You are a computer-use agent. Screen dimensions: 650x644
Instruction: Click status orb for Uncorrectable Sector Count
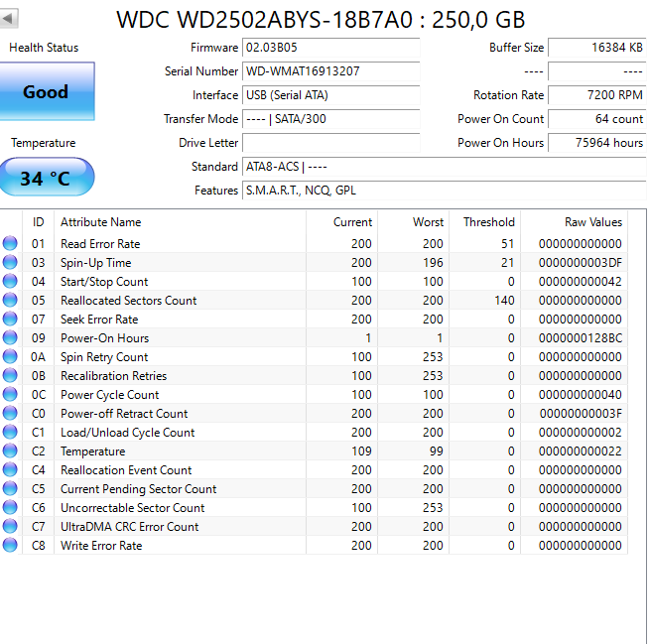tap(10, 507)
